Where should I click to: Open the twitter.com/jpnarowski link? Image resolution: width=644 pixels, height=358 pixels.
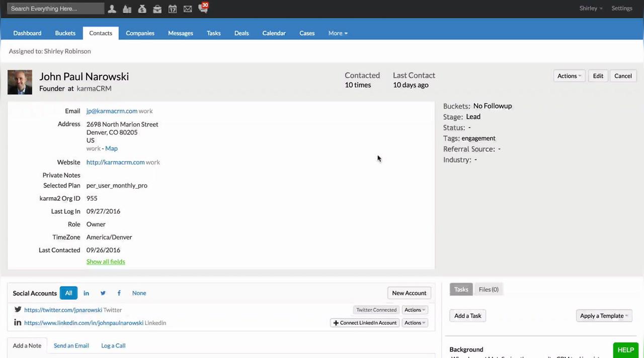click(63, 310)
